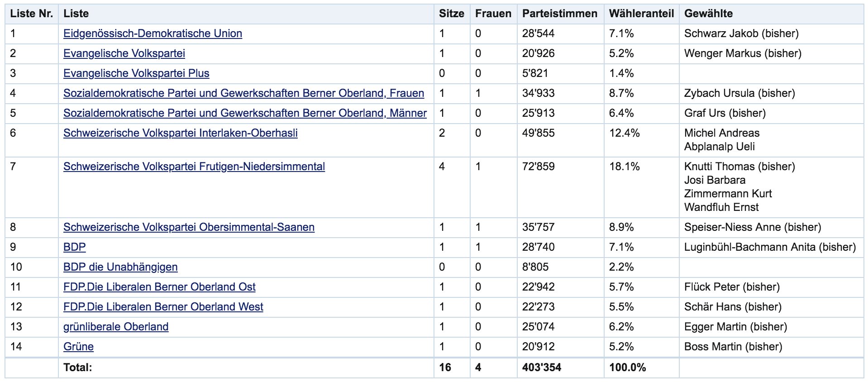Open the BDP die Unabhängigen link
The height and width of the screenshot is (382, 868).
click(x=120, y=267)
